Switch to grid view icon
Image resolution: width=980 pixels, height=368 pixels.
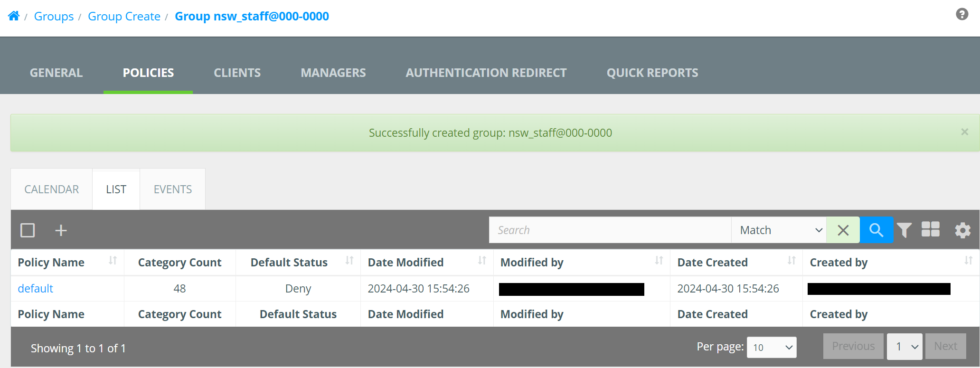[x=930, y=229]
